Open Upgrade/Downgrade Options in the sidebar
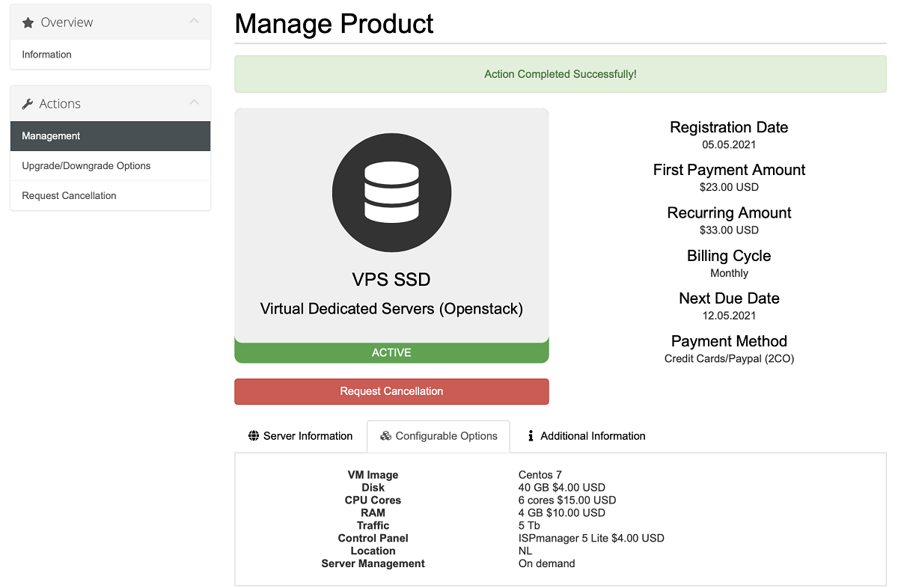The width and height of the screenshot is (898, 588). click(x=86, y=166)
